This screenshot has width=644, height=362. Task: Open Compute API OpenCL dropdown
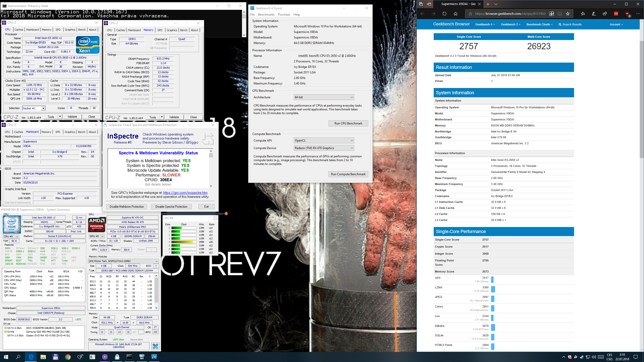(324, 141)
